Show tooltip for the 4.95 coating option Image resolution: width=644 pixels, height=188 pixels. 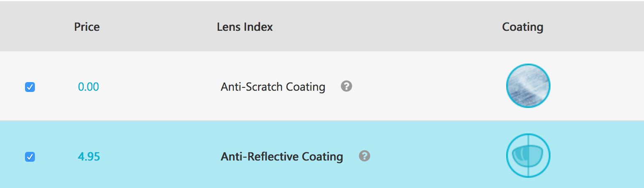click(x=364, y=156)
